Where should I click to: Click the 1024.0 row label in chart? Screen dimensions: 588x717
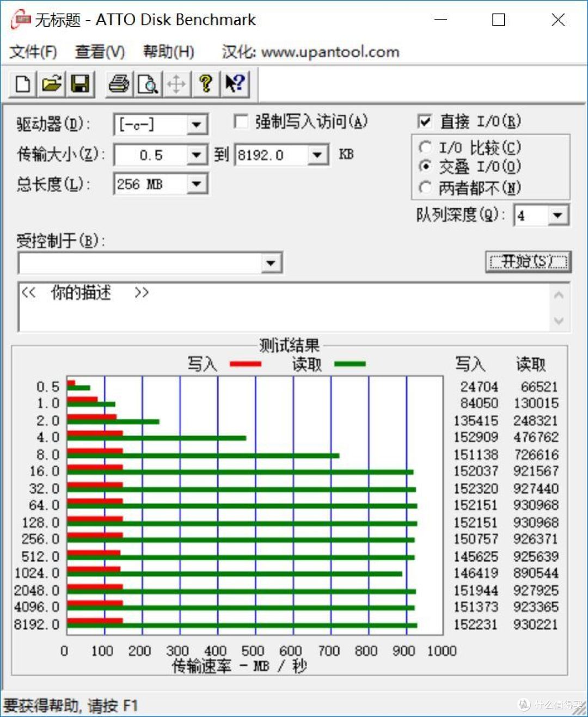click(36, 573)
